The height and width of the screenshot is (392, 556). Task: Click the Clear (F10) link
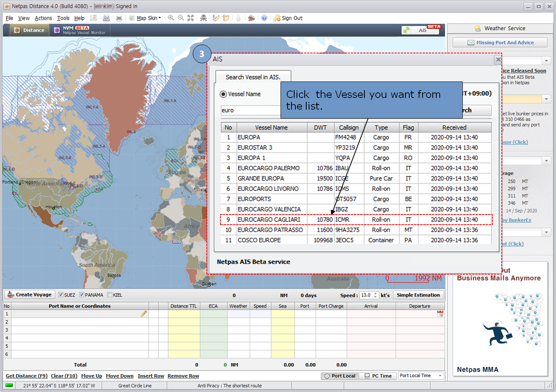(64, 376)
